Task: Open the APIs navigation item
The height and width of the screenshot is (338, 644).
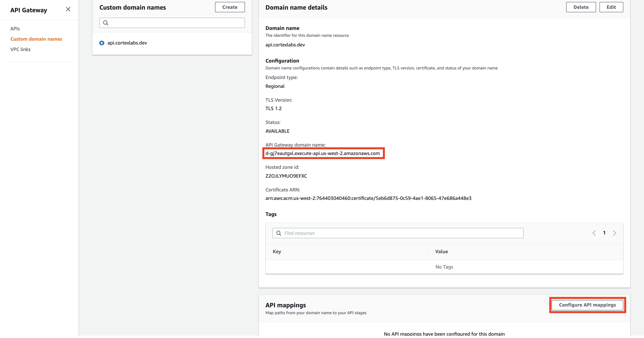Action: 15,29
